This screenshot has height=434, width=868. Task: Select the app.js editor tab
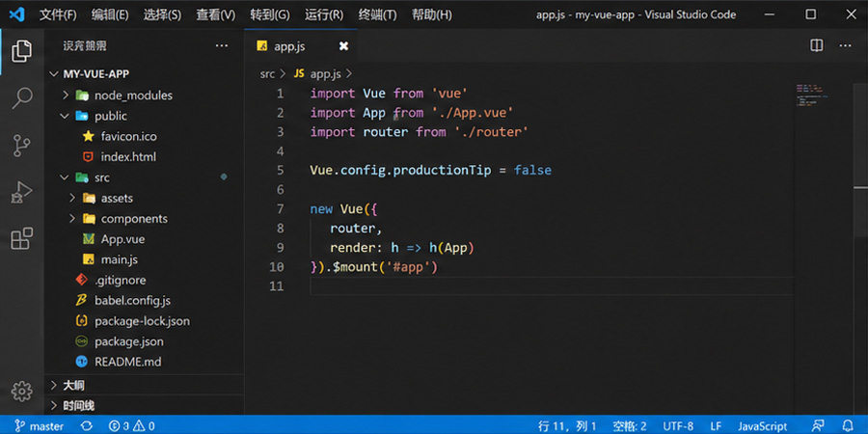coord(301,46)
